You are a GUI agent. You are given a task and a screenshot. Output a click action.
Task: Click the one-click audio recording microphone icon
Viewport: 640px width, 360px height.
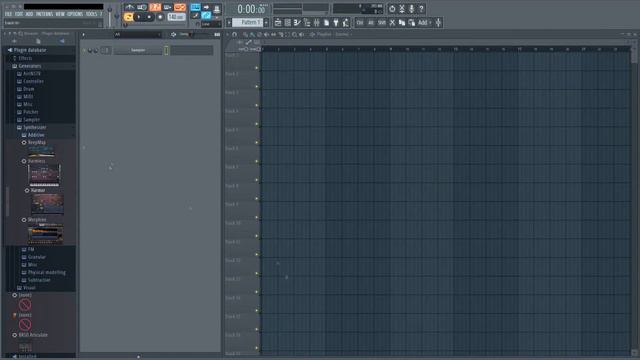(411, 9)
